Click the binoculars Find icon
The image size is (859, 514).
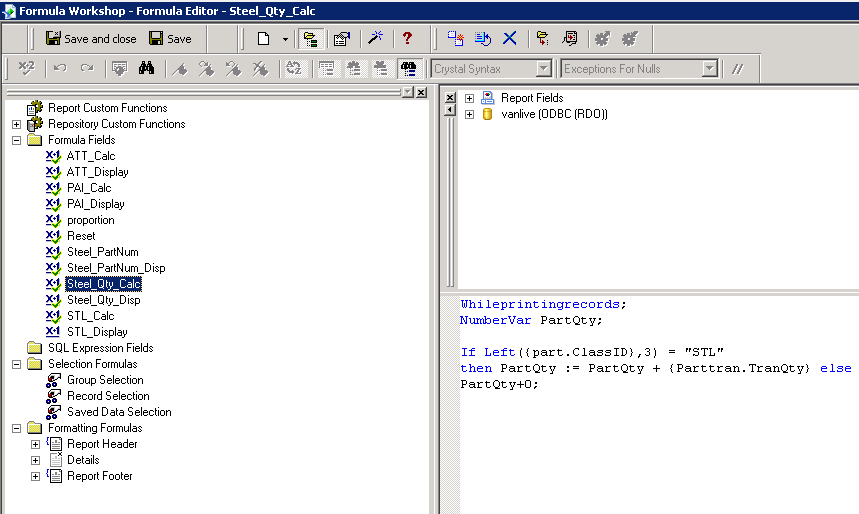146,69
